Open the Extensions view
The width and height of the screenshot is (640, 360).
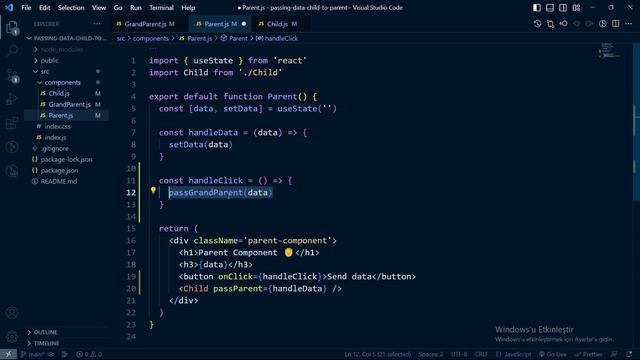point(12,123)
